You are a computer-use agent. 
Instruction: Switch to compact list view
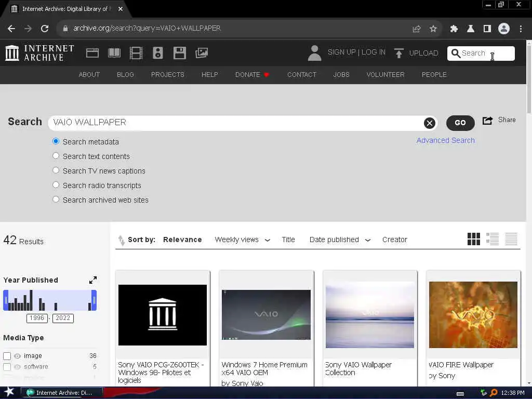[x=511, y=239]
